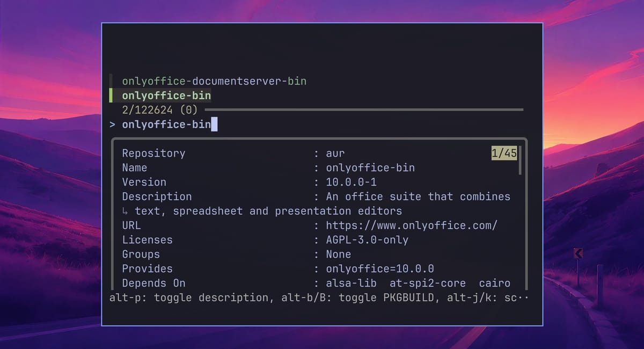The image size is (644, 349).
Task: Click the wrapped line 'text, spreadsheet and presentation editors'
Action: 268,211
